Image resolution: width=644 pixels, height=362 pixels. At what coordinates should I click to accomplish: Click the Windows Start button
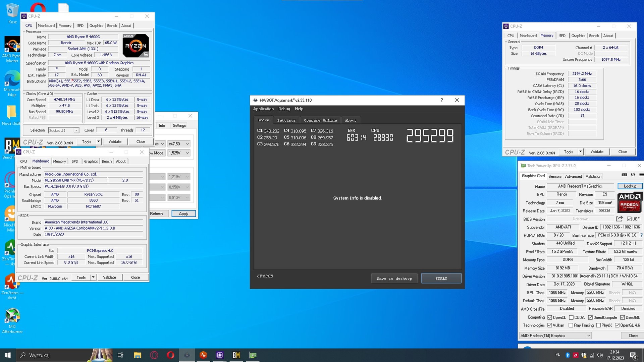click(x=8, y=355)
